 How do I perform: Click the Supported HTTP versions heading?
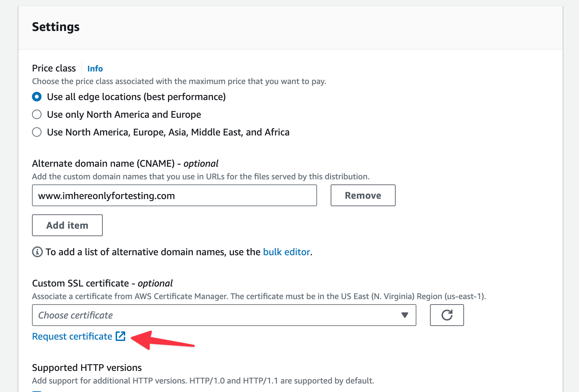click(x=87, y=368)
